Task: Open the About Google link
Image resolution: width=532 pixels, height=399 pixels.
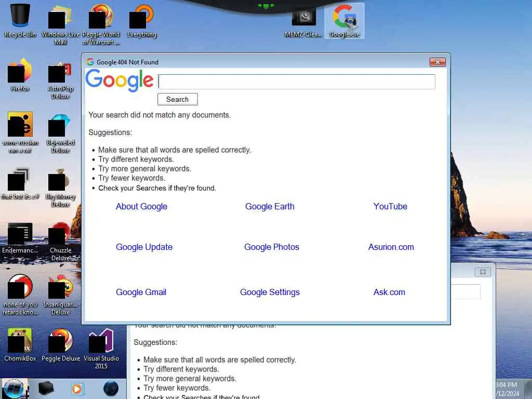Action: pos(141,206)
